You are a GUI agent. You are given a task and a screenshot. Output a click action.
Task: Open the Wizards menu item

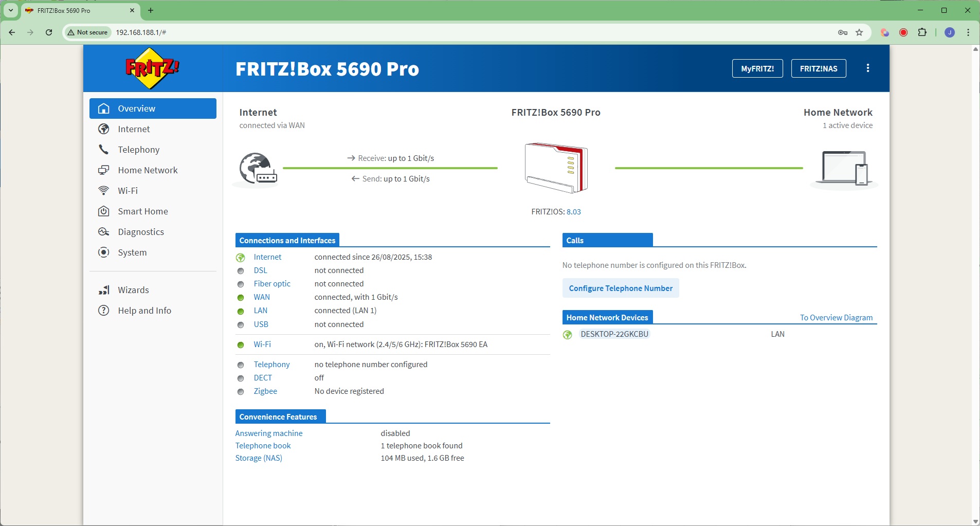coord(153,290)
